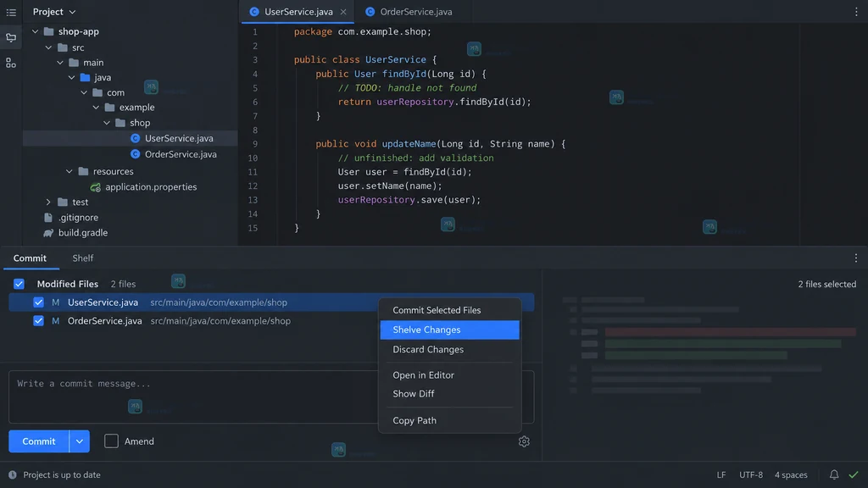Image resolution: width=868 pixels, height=488 pixels.
Task: Click the build.gradle elephant icon
Action: (x=48, y=233)
